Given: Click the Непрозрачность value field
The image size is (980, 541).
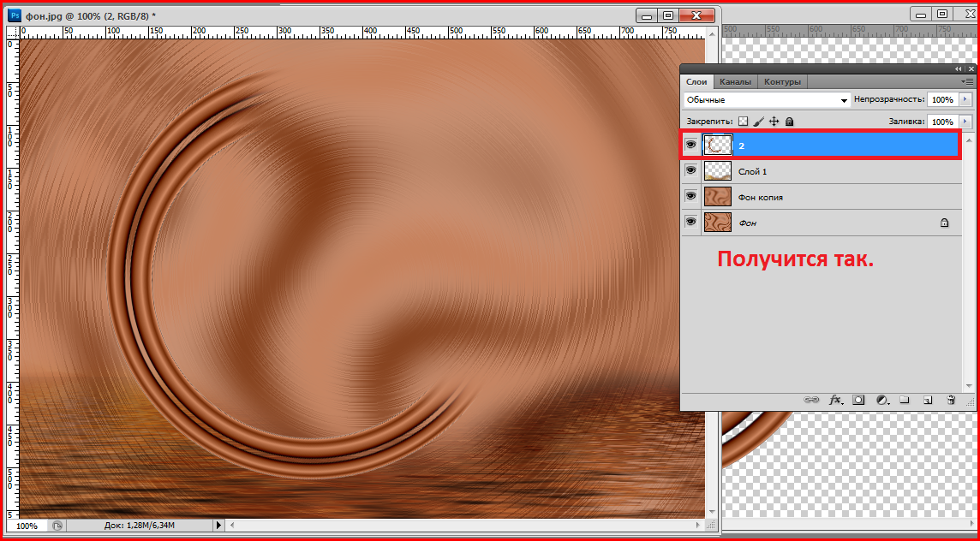Looking at the screenshot, I should (942, 99).
